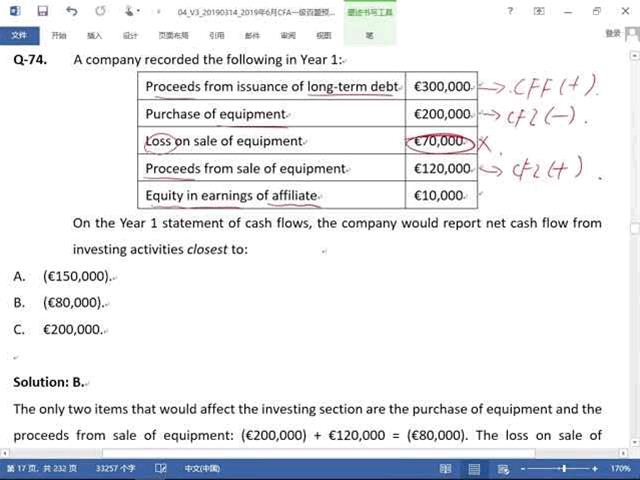This screenshot has width=640, height=480.
Task: Click the 登录 sign-in link
Action: 613,33
